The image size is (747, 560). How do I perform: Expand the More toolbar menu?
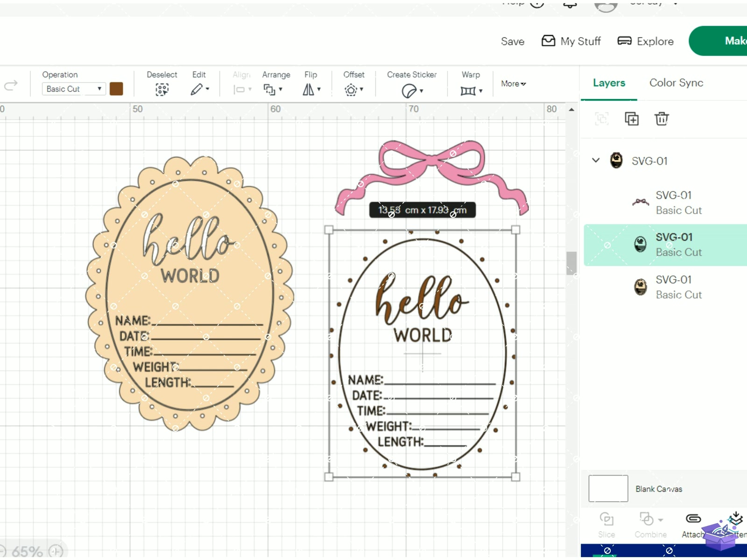pos(514,84)
